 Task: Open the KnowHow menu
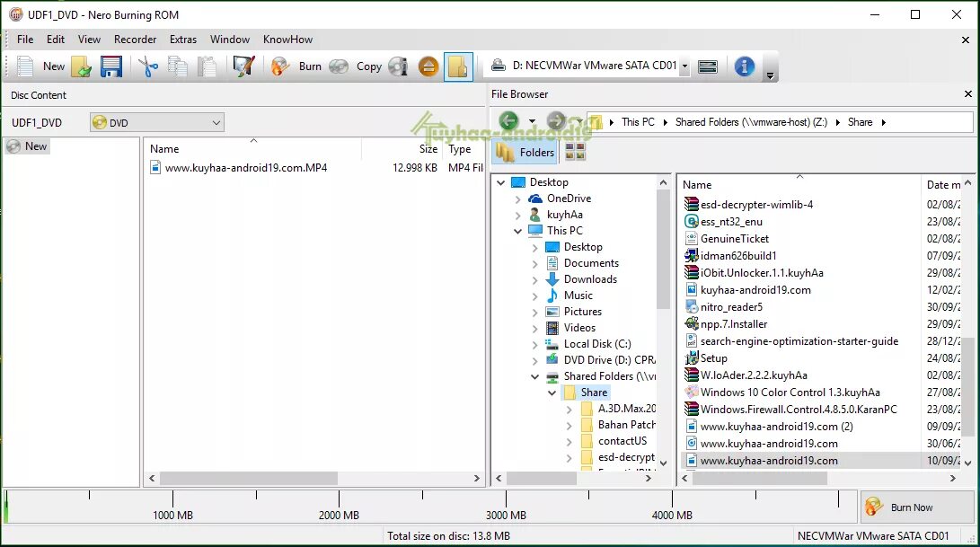pos(287,40)
